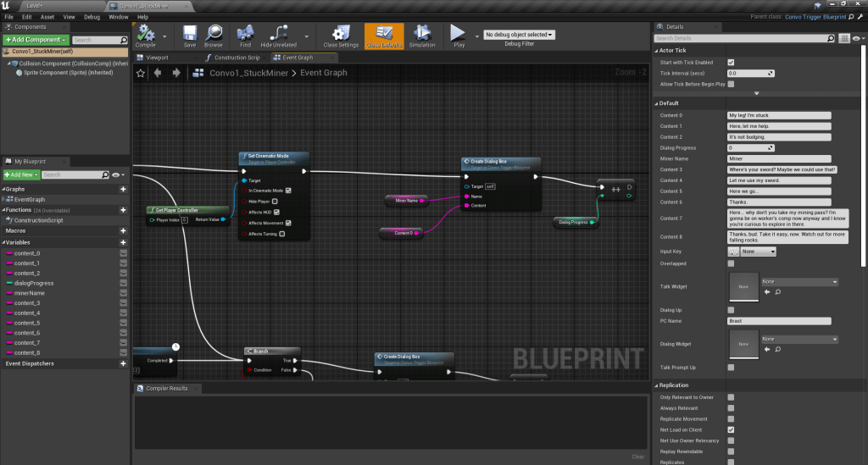Toggle Start with Tick Enabled checkbox
This screenshot has width=868, height=465.
click(x=731, y=63)
